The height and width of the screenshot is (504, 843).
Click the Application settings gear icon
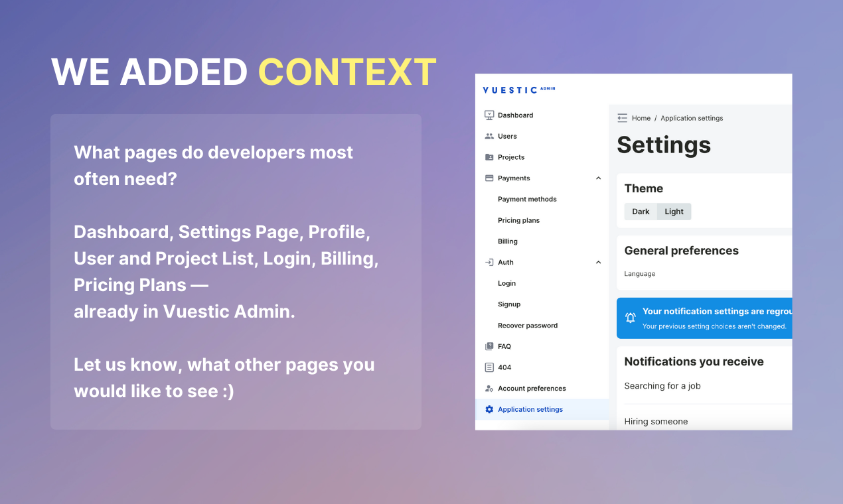pyautogui.click(x=489, y=409)
